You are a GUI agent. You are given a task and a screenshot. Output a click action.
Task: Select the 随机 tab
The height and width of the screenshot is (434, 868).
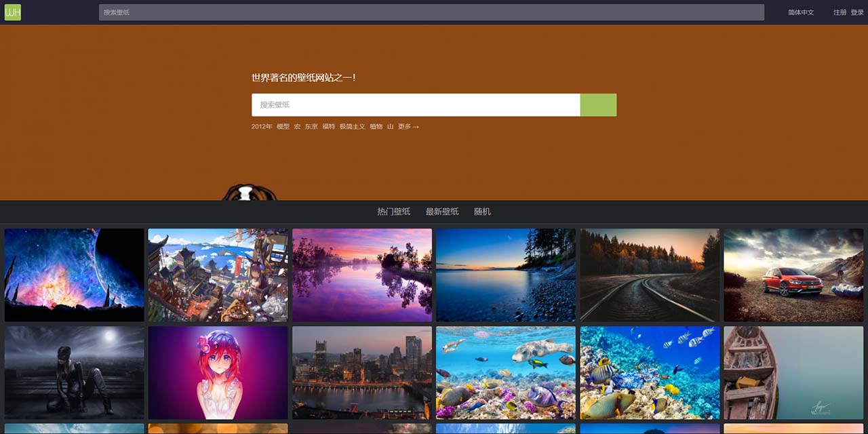(482, 212)
